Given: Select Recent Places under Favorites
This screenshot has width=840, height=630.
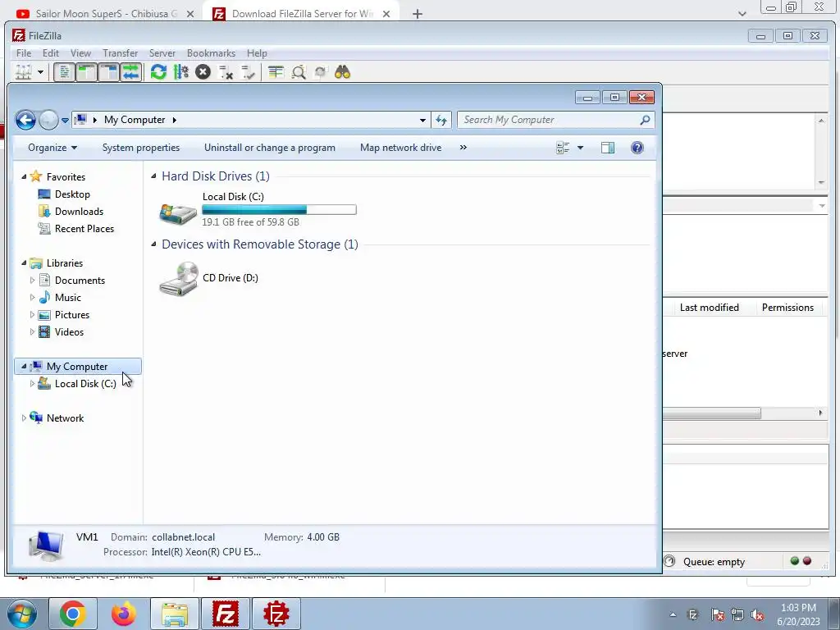Looking at the screenshot, I should point(84,229).
